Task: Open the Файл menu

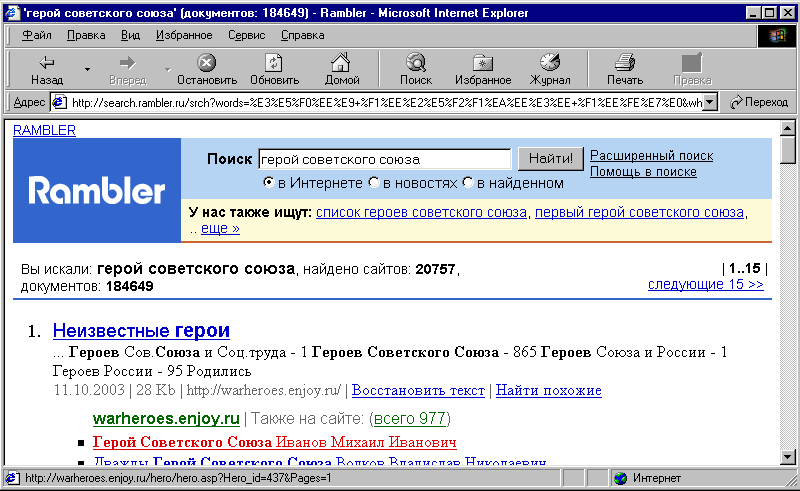Action: (x=37, y=35)
